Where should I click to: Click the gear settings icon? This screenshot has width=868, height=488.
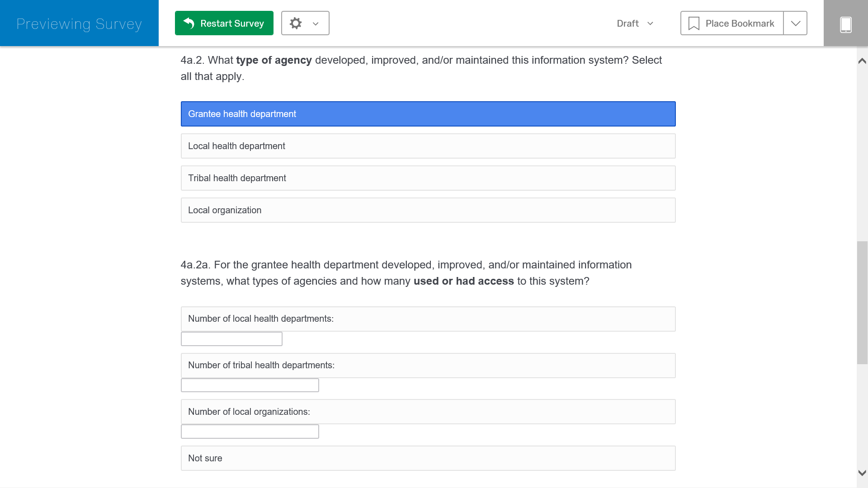tap(296, 23)
